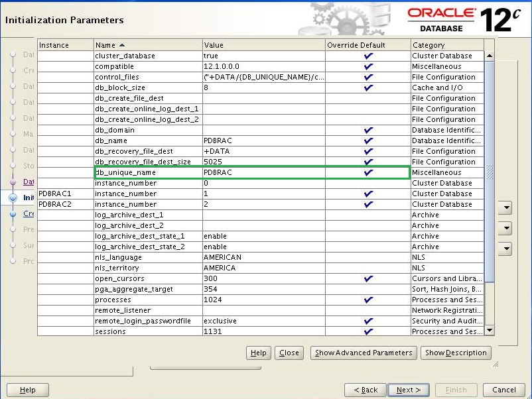Select the db_create_online_log_dest_2 parameter name

point(148,120)
